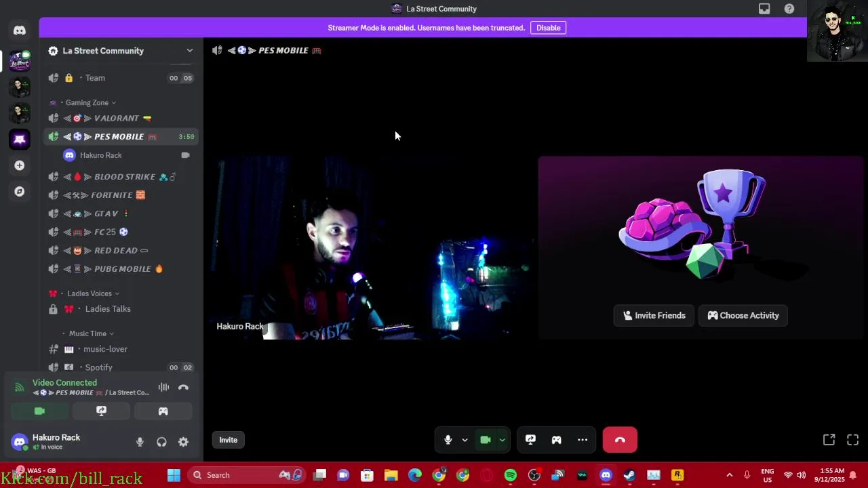Open File Explorer from the taskbar
This screenshot has width=868, height=488.
(x=391, y=475)
